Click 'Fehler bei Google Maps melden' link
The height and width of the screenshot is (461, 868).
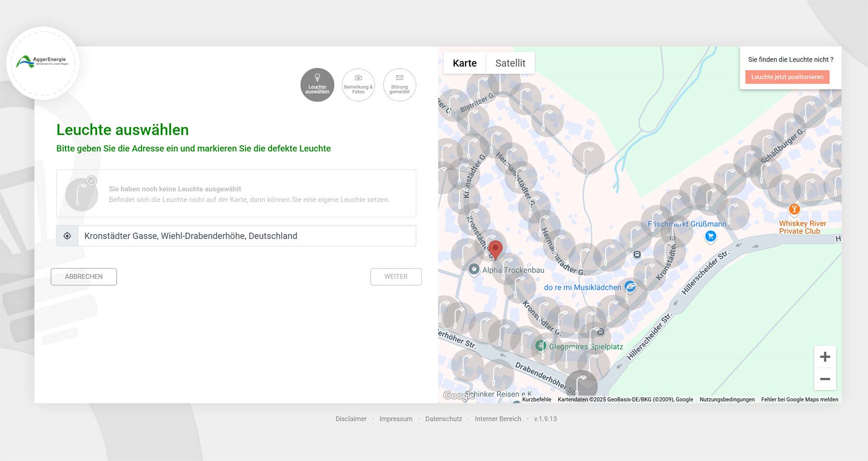(x=800, y=400)
